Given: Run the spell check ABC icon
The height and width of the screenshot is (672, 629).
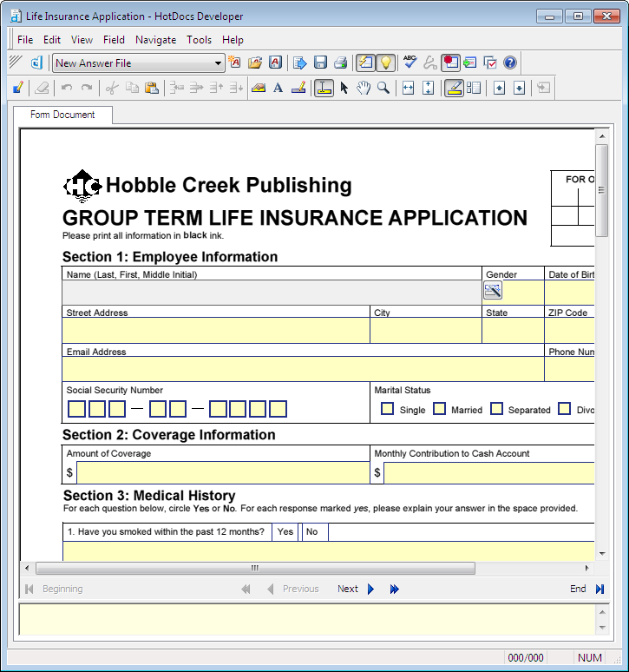Looking at the screenshot, I should tap(410, 63).
